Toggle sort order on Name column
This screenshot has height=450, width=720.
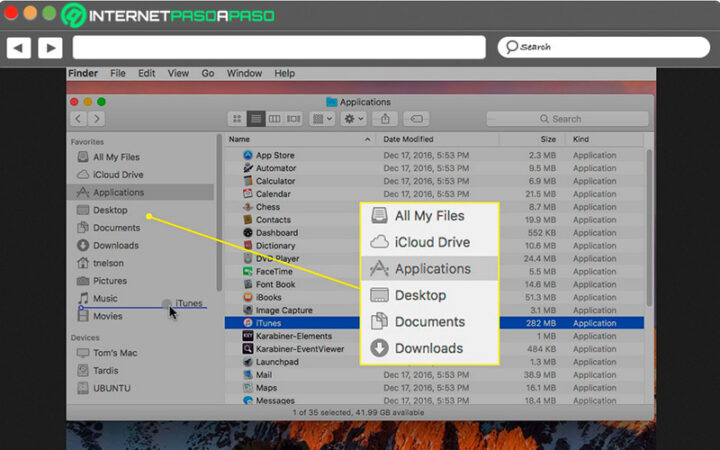click(x=300, y=139)
